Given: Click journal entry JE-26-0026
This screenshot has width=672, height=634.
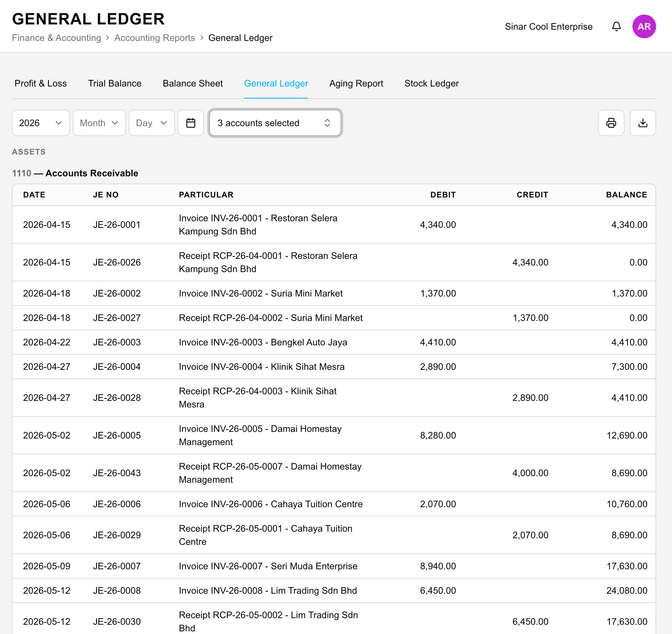Looking at the screenshot, I should [117, 263].
